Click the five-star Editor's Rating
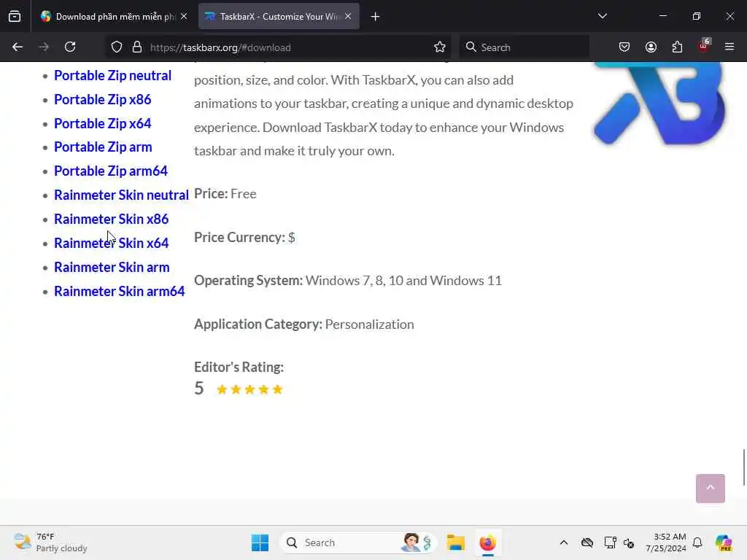 [x=249, y=389]
